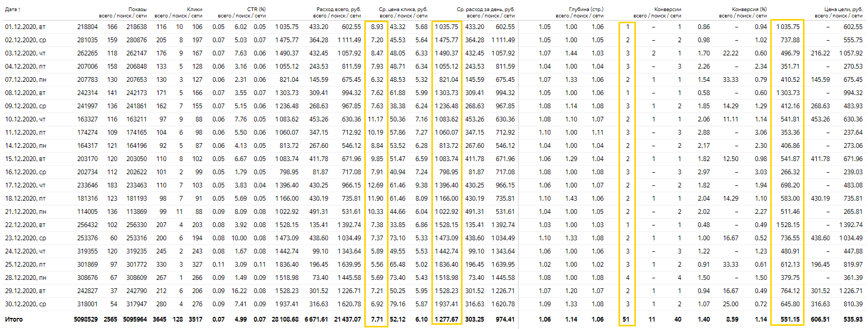Select the 22.12.2020, вт date row
This screenshot has height=329, width=868.
(26, 224)
